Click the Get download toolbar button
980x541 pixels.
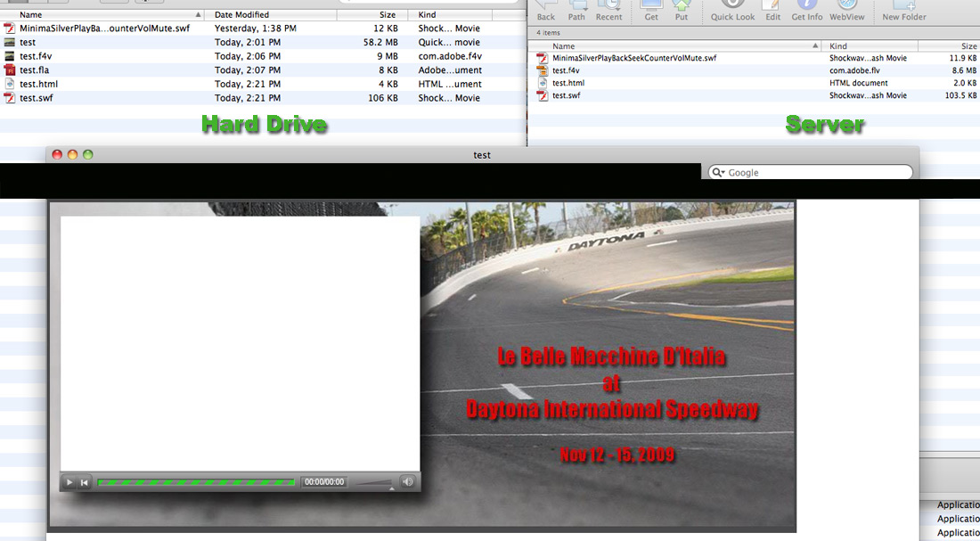651,12
